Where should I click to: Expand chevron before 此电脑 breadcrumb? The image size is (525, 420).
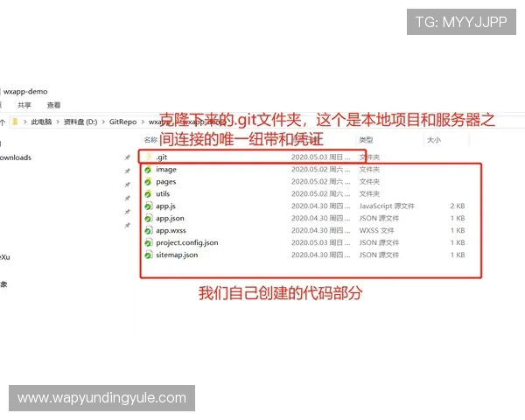pos(25,122)
